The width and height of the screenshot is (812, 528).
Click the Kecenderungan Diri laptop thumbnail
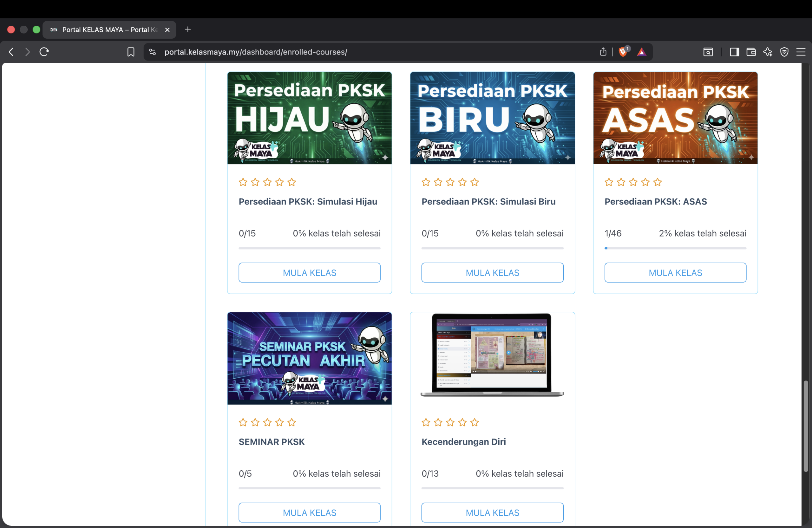pos(492,355)
